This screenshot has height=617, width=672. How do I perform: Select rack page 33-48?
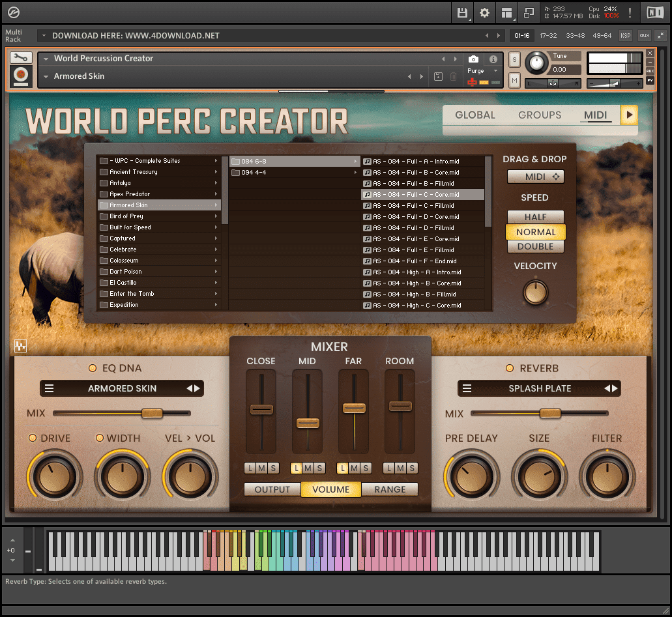[575, 36]
